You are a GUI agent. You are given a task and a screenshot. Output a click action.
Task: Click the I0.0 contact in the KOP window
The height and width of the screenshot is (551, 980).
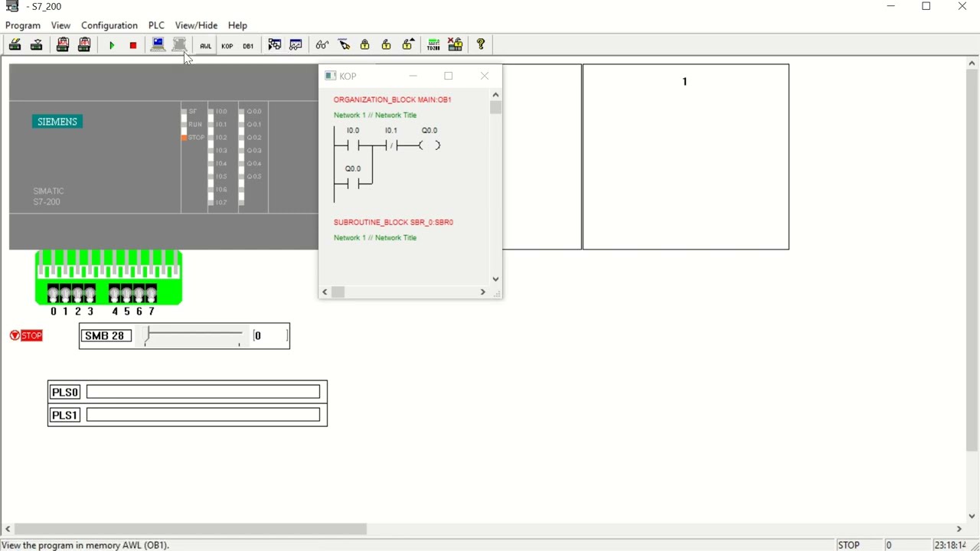(x=353, y=145)
